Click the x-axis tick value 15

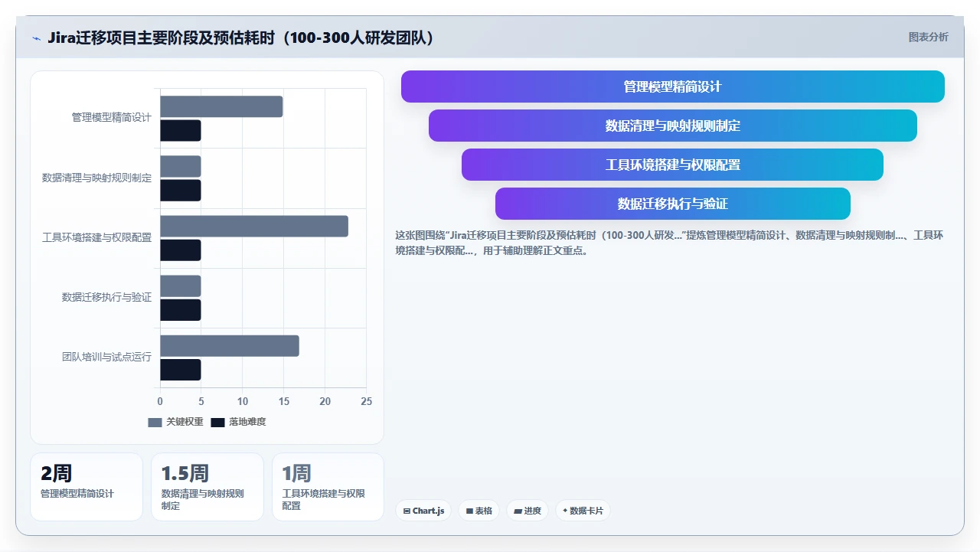click(283, 401)
